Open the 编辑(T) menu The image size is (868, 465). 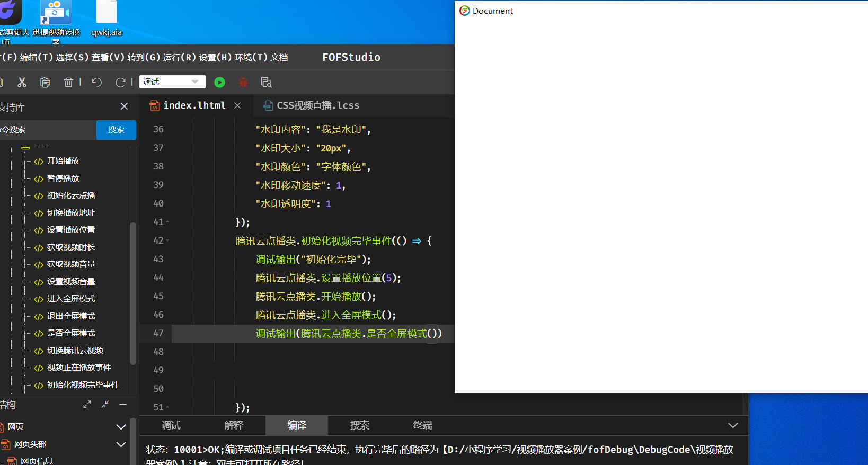[36, 57]
